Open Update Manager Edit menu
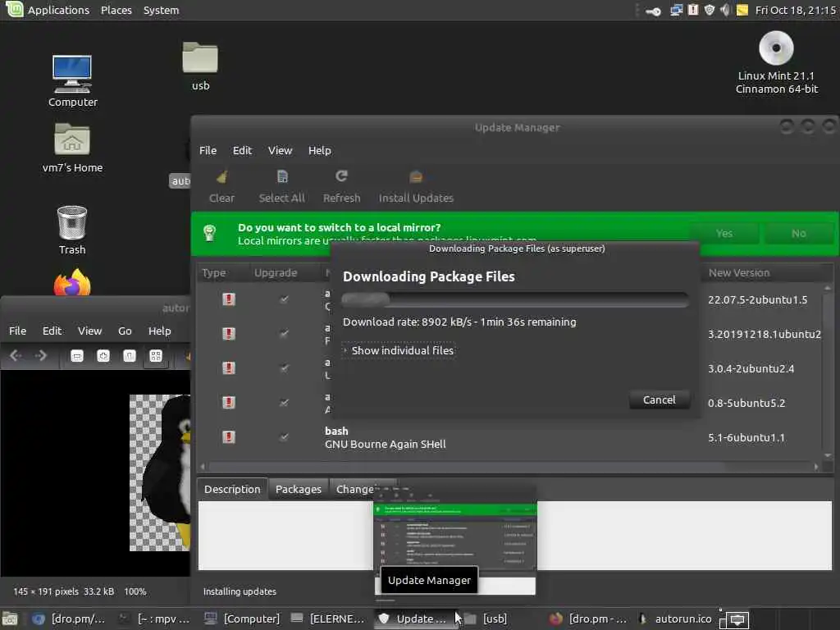This screenshot has width=840, height=630. (242, 151)
